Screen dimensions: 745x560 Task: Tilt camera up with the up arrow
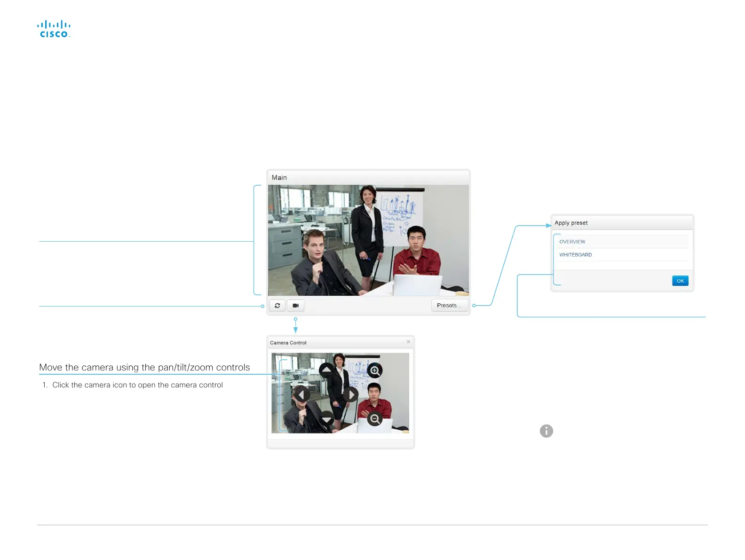pos(326,370)
